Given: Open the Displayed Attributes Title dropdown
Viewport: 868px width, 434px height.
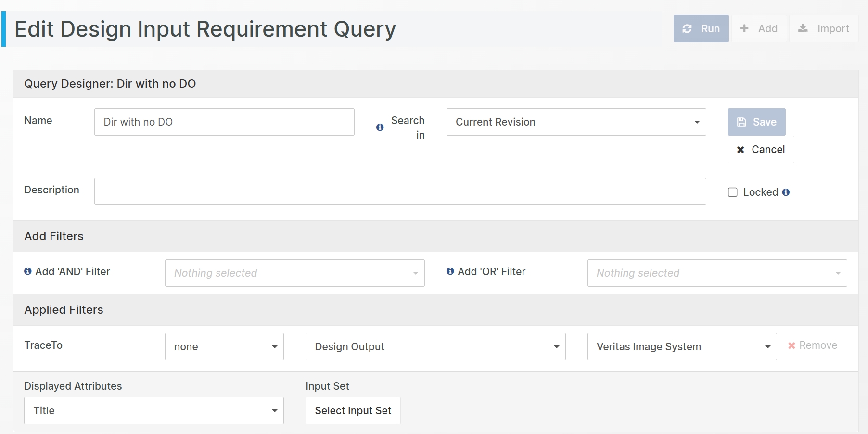Looking at the screenshot, I should [x=153, y=410].
